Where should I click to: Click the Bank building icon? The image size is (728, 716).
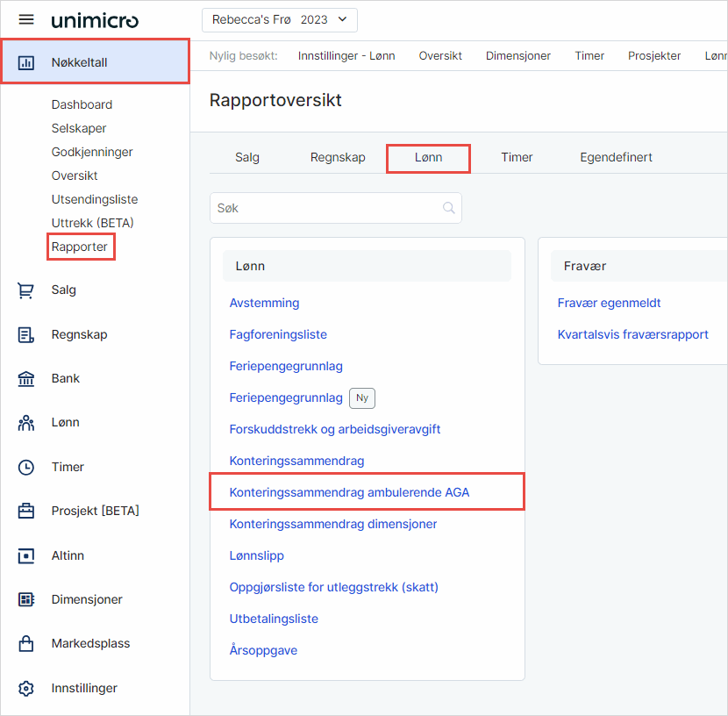(x=26, y=379)
